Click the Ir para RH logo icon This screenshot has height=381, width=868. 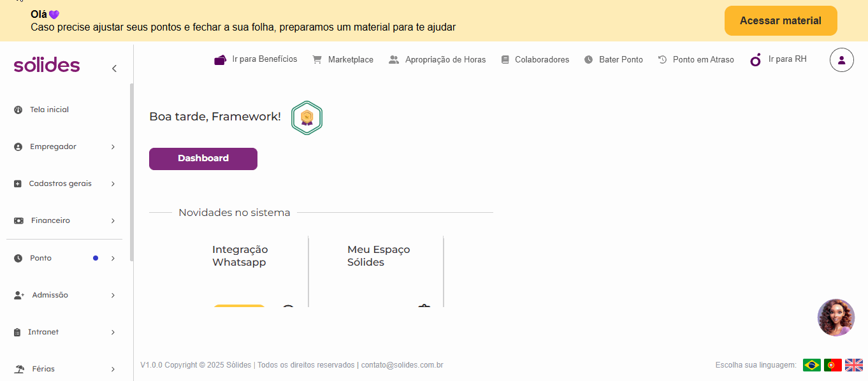(756, 60)
